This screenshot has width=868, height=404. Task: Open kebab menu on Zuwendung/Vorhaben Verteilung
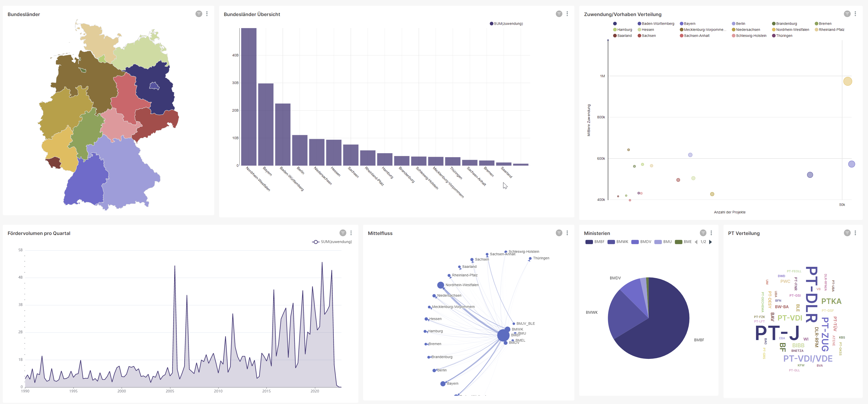855,14
